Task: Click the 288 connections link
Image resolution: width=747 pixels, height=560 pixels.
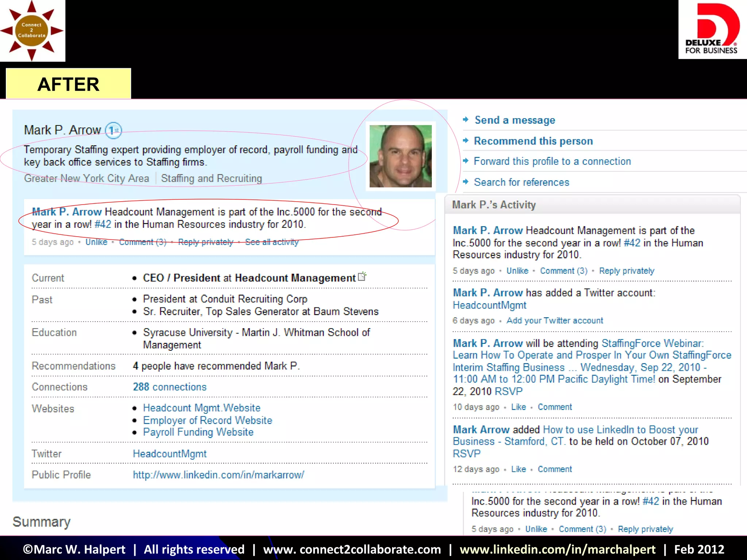Action: 170,387
